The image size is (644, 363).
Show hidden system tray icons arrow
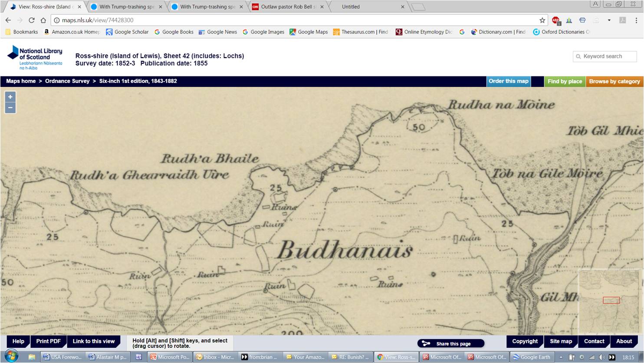pos(561,357)
